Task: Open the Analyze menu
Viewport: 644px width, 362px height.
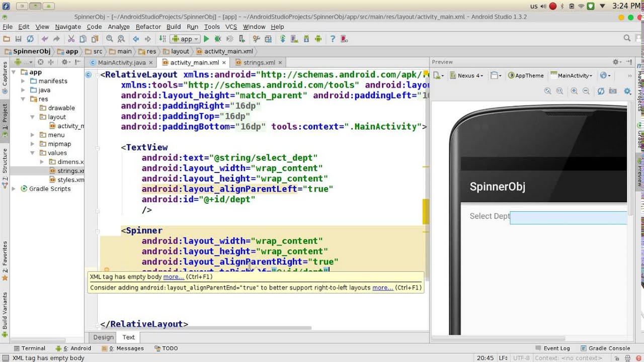Action: (119, 27)
